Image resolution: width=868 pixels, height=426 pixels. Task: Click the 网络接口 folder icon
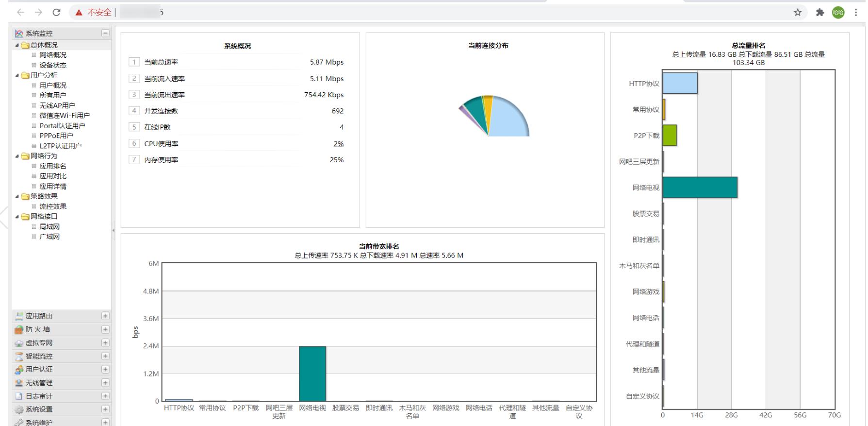coord(25,217)
